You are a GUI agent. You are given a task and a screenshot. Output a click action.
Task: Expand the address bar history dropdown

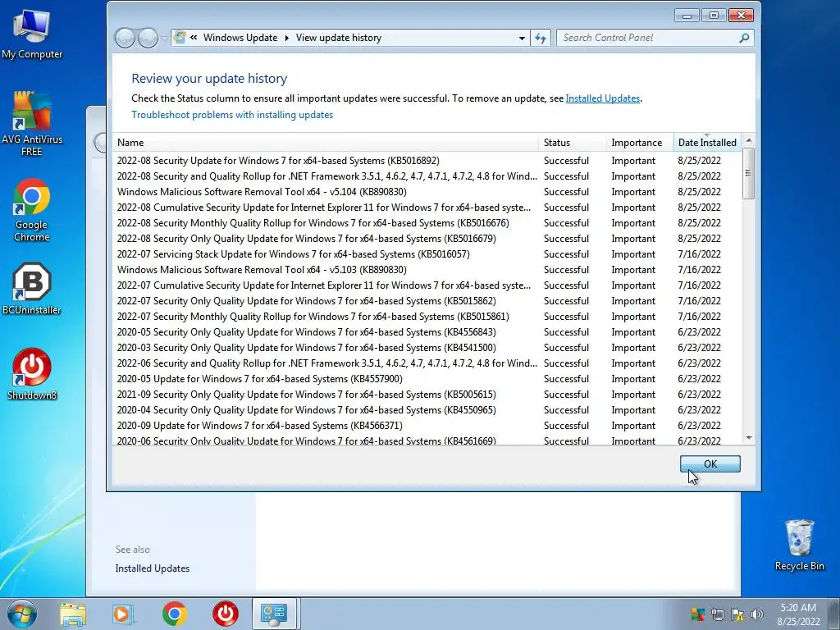[x=522, y=38]
